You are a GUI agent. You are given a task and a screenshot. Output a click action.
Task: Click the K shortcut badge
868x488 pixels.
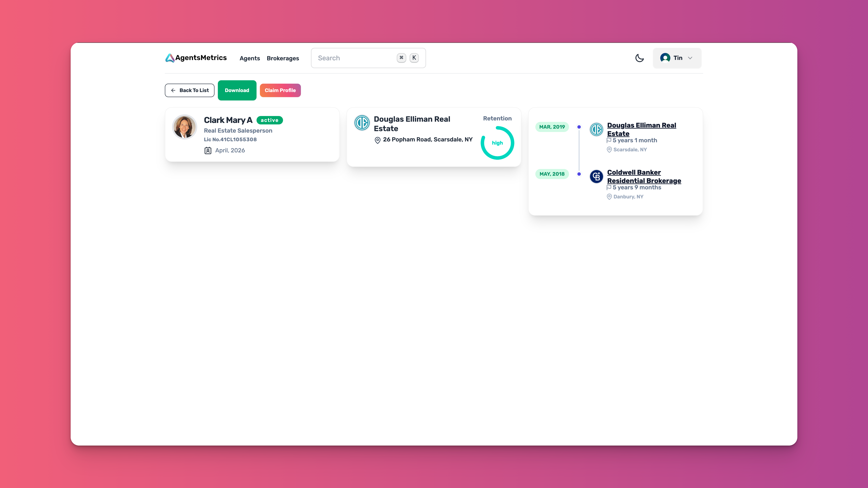coord(414,58)
